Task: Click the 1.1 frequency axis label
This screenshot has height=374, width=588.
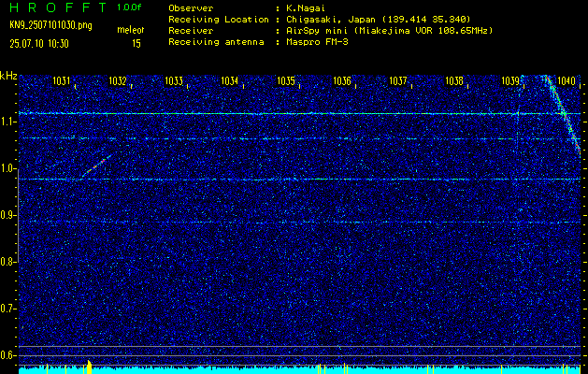Action: click(7, 122)
